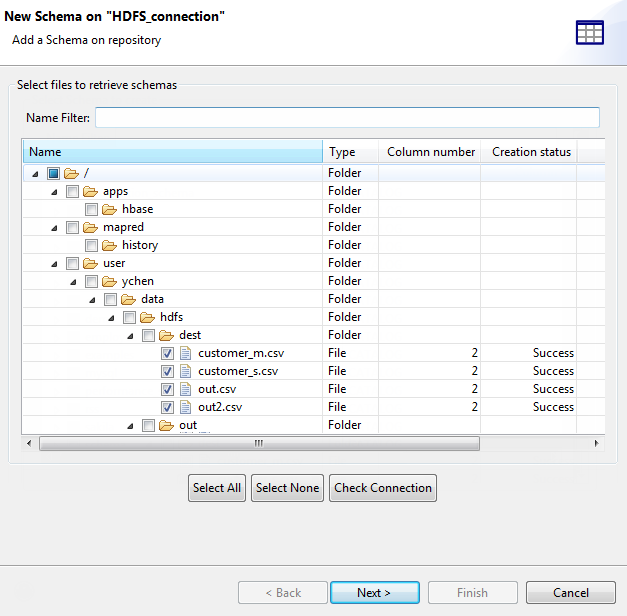The image size is (627, 616).
Task: Click the file icon for out2.csv
Action: (x=185, y=407)
